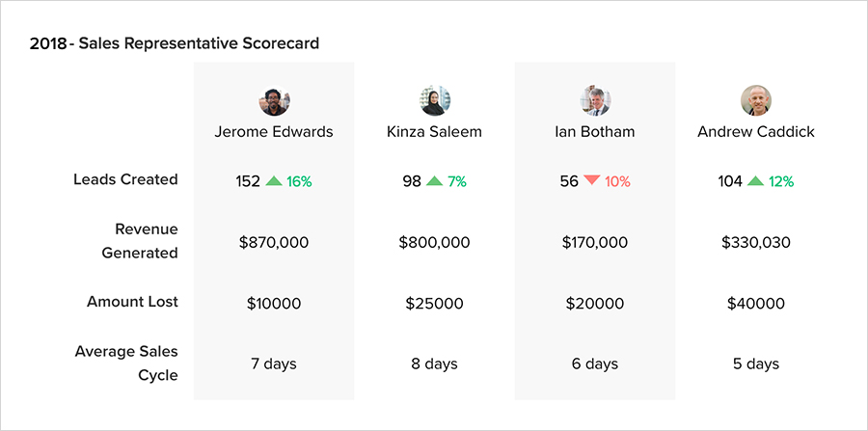Screen dimensions: 868x431
Task: Click Jerome Edwards' profile avatar
Action: (274, 100)
